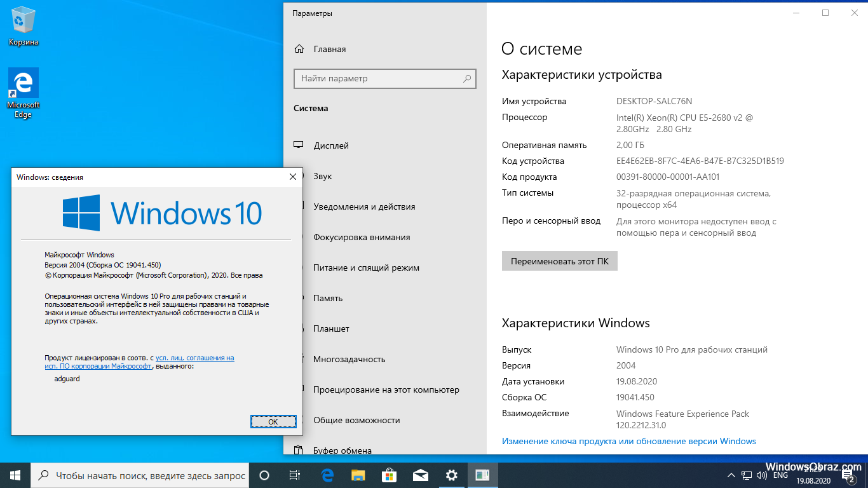Viewport: 868px width, 488px height.
Task: Click the Windows Start button
Action: 15,475
